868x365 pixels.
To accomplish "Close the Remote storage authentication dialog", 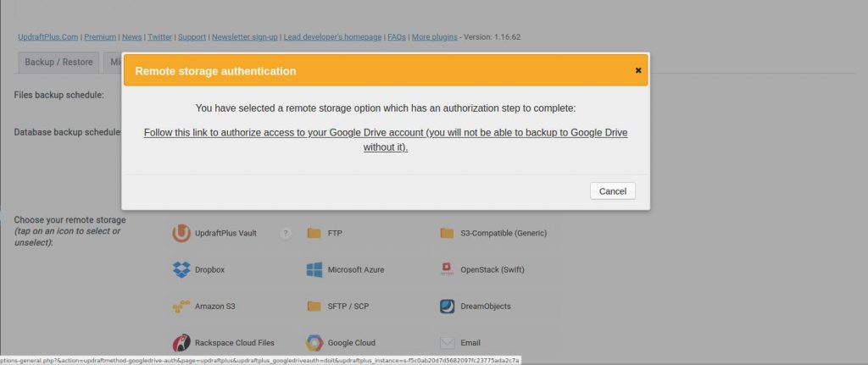I will [x=638, y=70].
